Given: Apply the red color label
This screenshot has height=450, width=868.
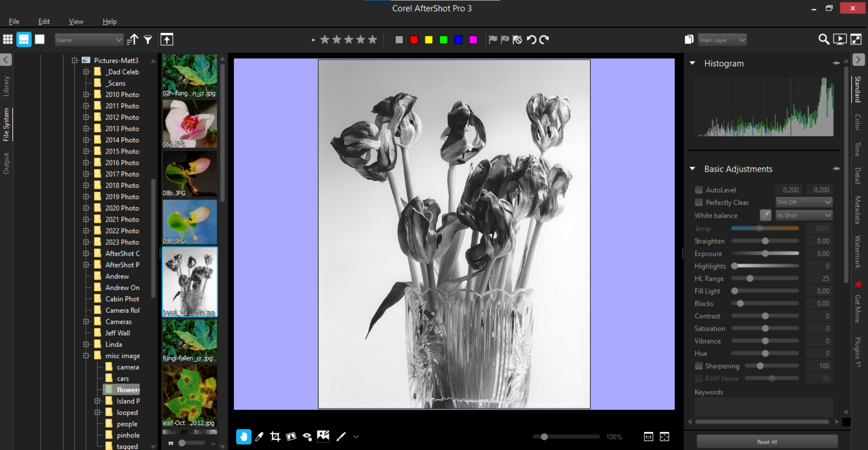Looking at the screenshot, I should [414, 40].
